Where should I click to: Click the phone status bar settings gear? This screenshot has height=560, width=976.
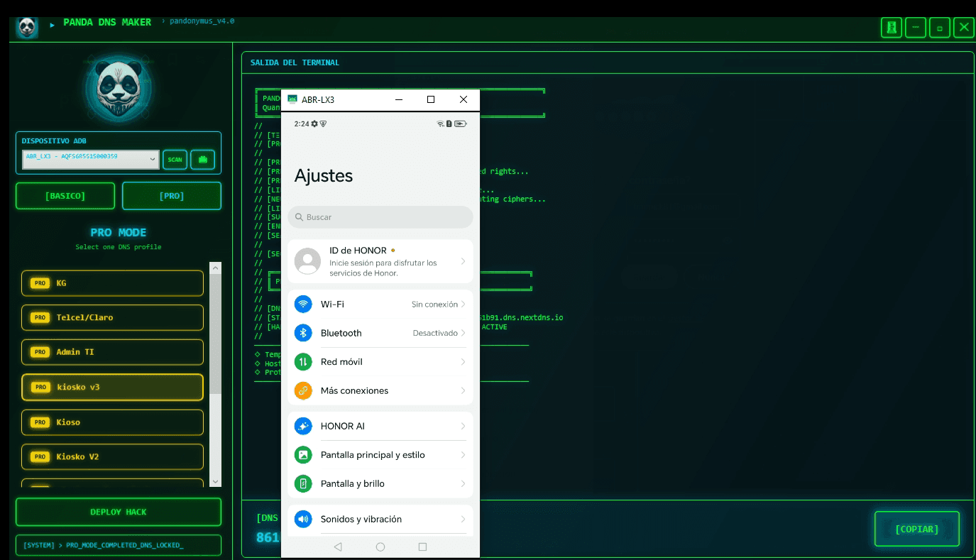click(x=314, y=123)
